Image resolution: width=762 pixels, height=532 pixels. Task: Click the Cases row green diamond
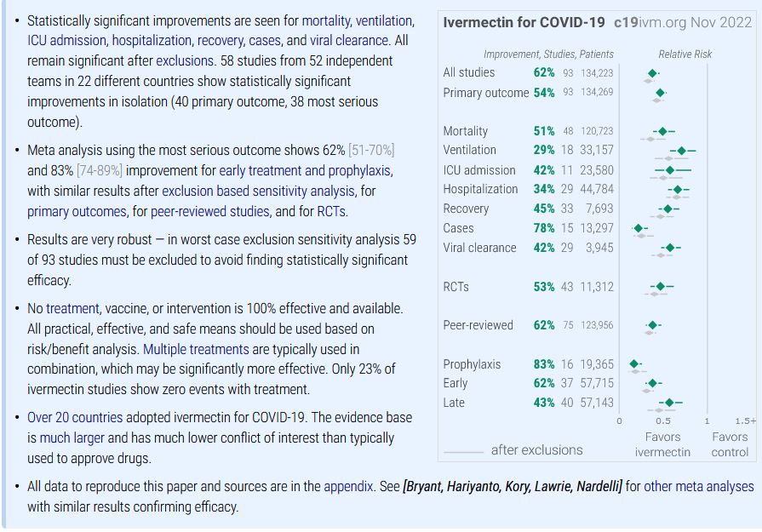tap(639, 228)
